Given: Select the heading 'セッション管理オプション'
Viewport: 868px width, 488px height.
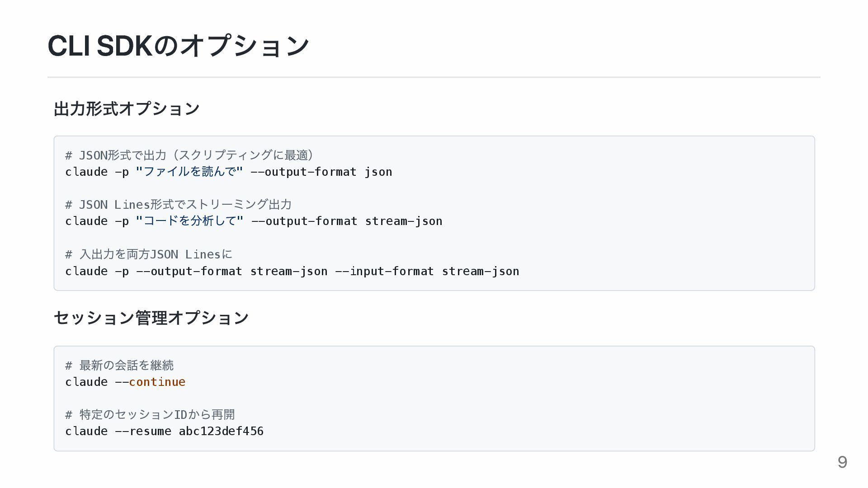Looking at the screenshot, I should point(151,318).
